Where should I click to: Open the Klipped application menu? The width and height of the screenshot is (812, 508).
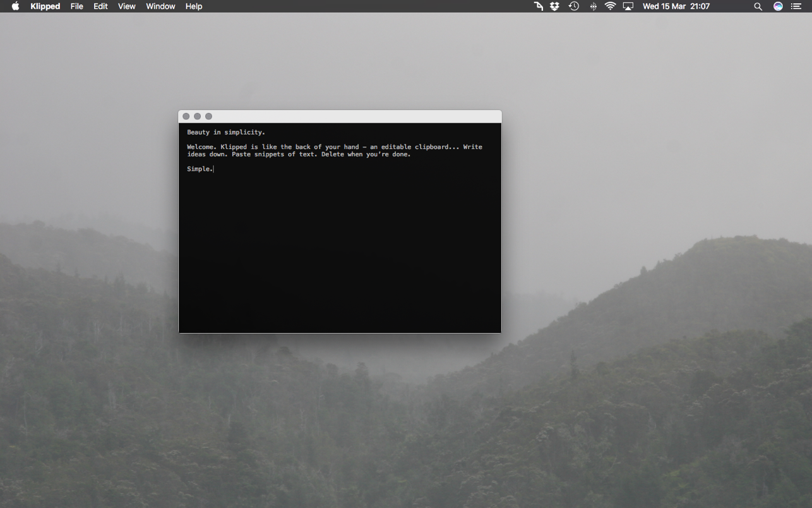click(45, 6)
